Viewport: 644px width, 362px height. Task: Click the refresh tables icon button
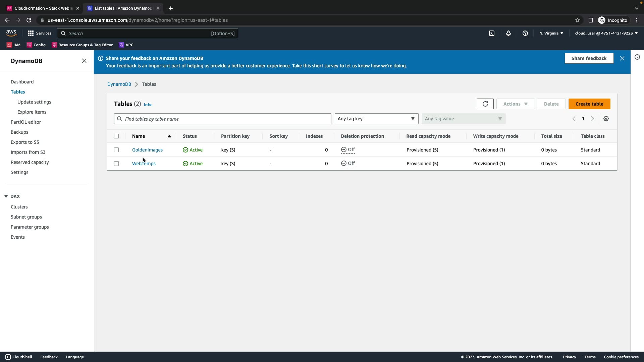pyautogui.click(x=485, y=104)
